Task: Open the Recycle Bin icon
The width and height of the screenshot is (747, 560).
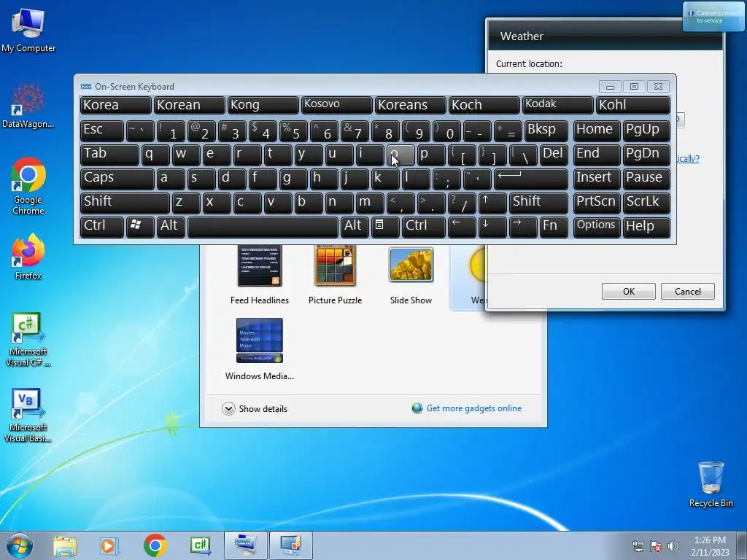Action: point(711,484)
